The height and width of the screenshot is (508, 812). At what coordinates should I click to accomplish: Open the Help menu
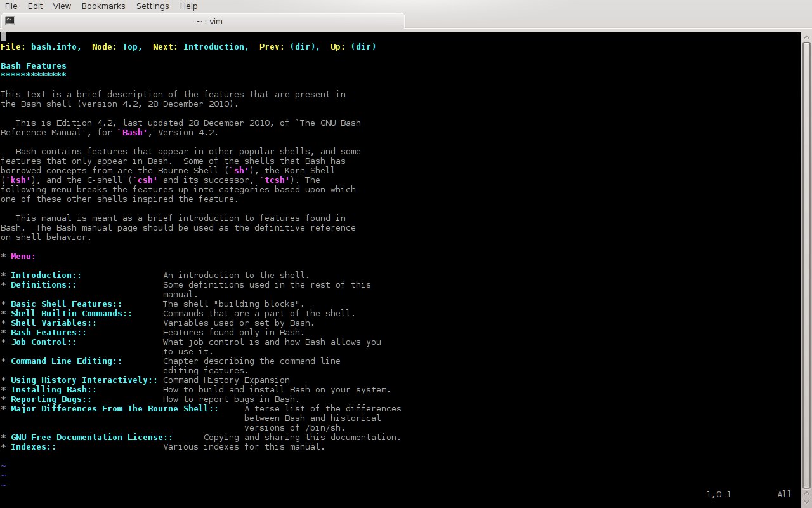coord(188,6)
